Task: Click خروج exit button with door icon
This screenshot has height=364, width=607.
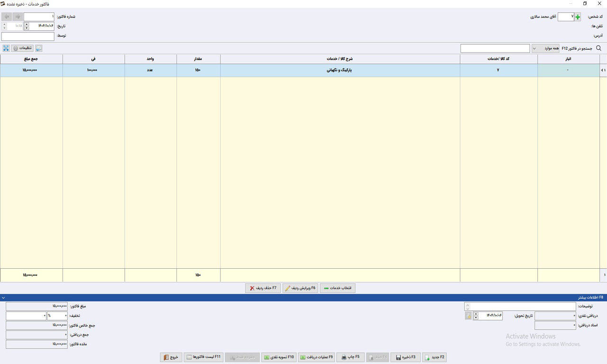Action: (x=171, y=357)
